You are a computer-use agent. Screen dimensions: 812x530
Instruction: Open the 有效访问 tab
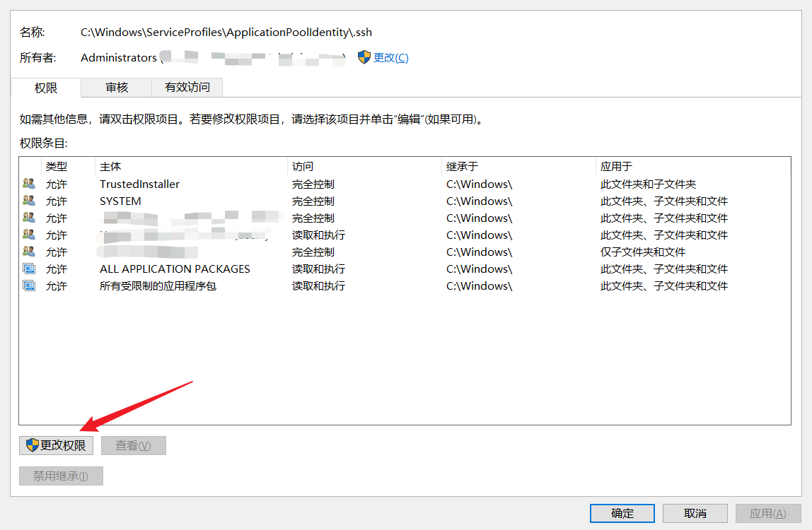[x=187, y=88]
